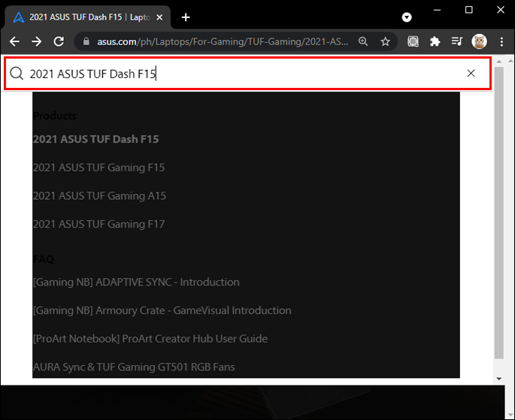This screenshot has width=515, height=420.
Task: Reload the current ASUS page
Action: pyautogui.click(x=59, y=41)
